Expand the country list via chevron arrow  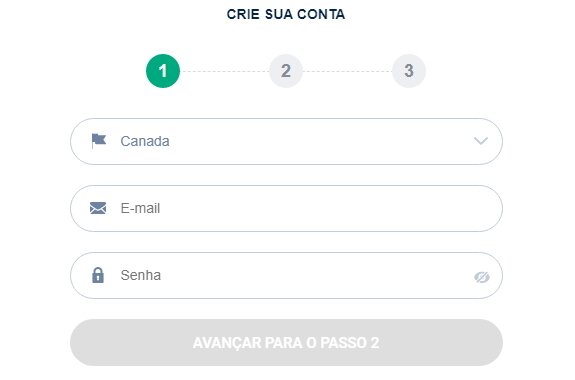coord(480,141)
